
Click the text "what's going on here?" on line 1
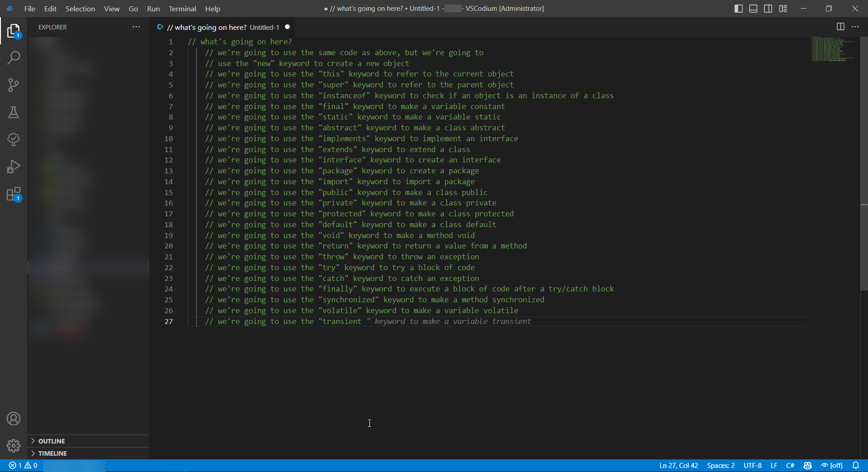click(246, 42)
